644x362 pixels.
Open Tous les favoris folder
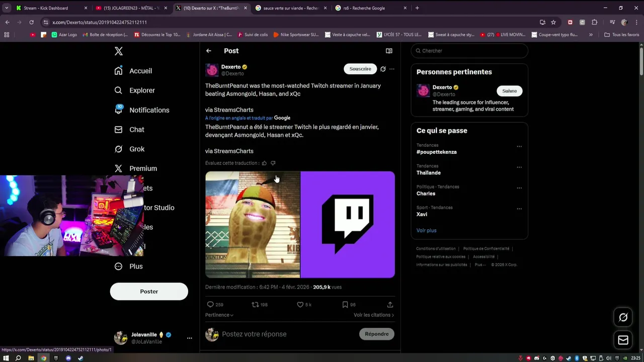pyautogui.click(x=622, y=35)
